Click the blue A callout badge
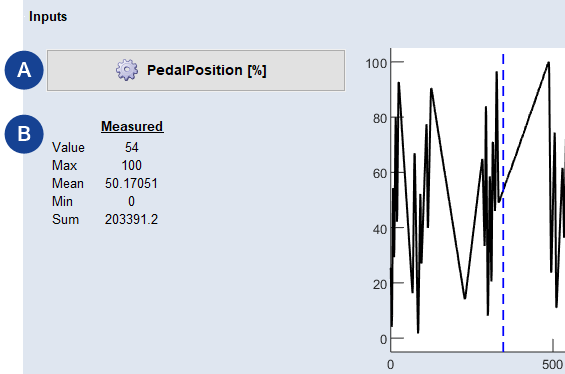This screenshot has width=565, height=374. tap(24, 70)
